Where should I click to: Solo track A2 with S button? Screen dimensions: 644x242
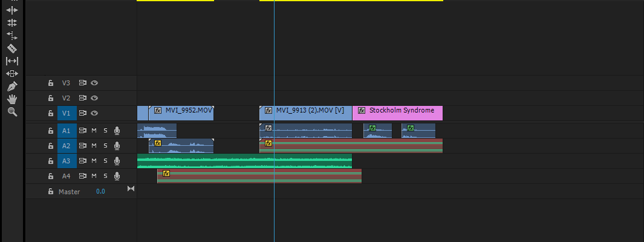[105, 146]
